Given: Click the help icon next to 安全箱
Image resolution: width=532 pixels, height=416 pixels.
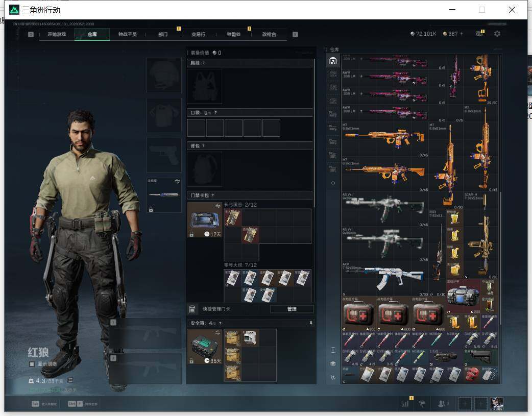Looking at the screenshot, I should coord(220,324).
